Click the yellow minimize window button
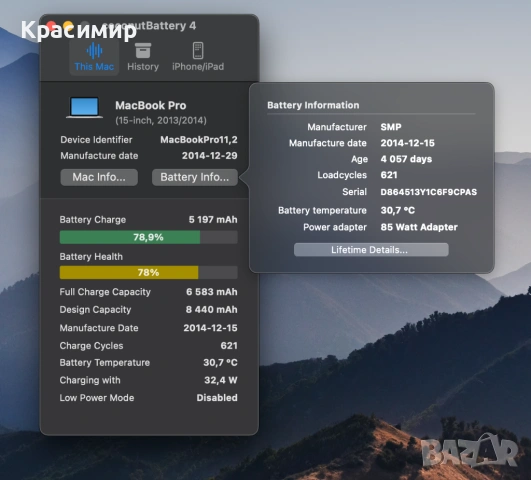This screenshot has width=531, height=480. pos(68,26)
